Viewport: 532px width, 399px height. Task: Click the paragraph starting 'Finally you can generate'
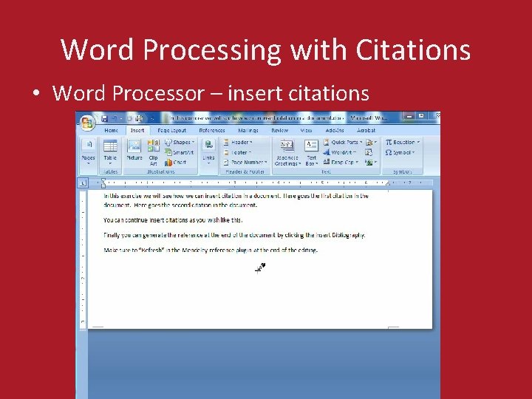click(234, 235)
